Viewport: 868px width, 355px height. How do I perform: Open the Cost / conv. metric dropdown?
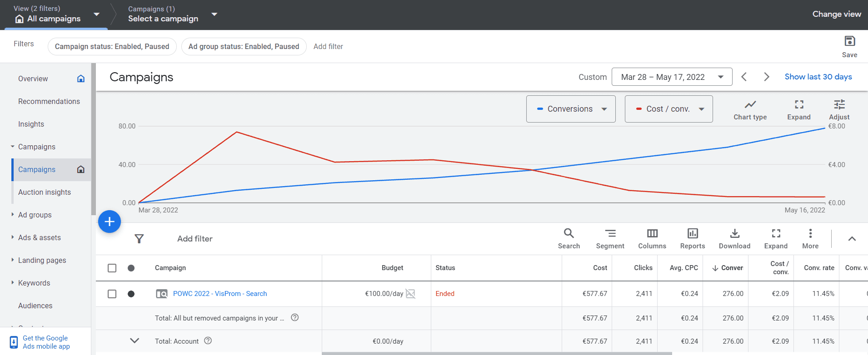tap(668, 109)
